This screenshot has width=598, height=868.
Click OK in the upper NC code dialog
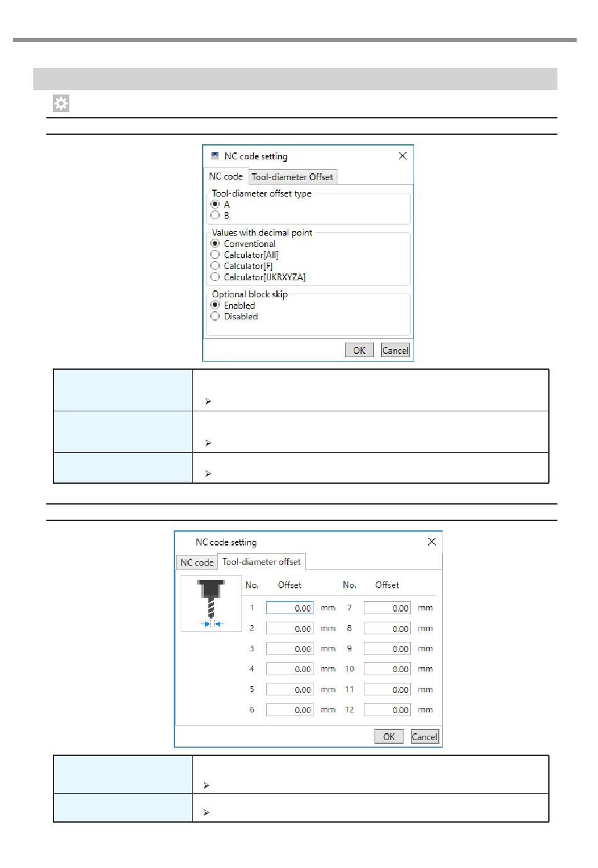359,350
